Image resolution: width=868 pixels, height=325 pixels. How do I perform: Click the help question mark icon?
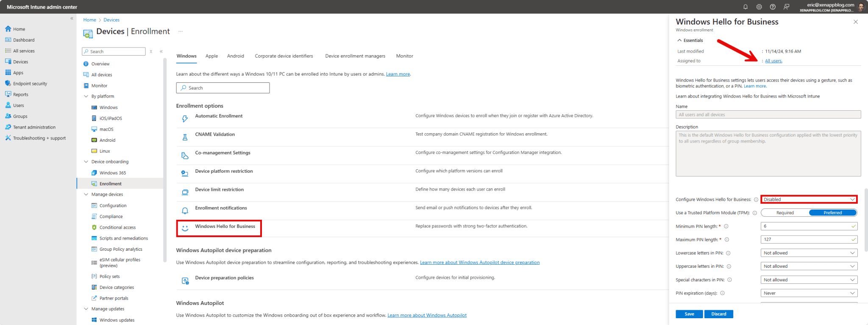click(x=773, y=7)
